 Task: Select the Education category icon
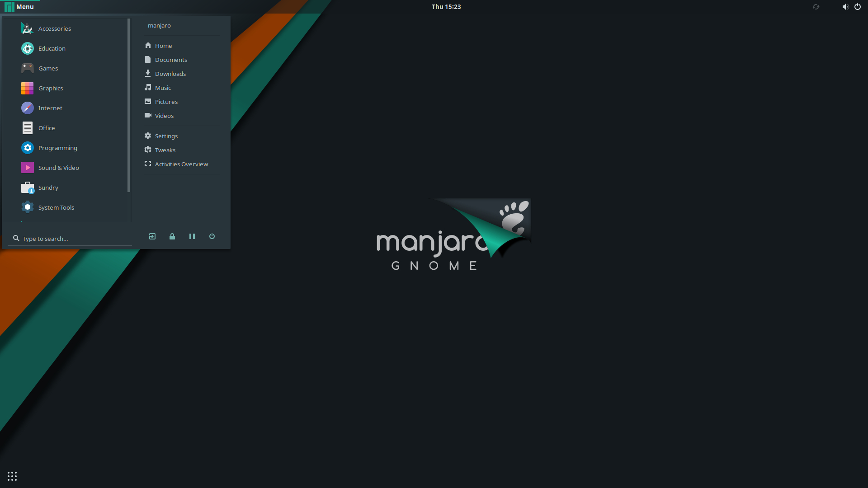coord(28,48)
